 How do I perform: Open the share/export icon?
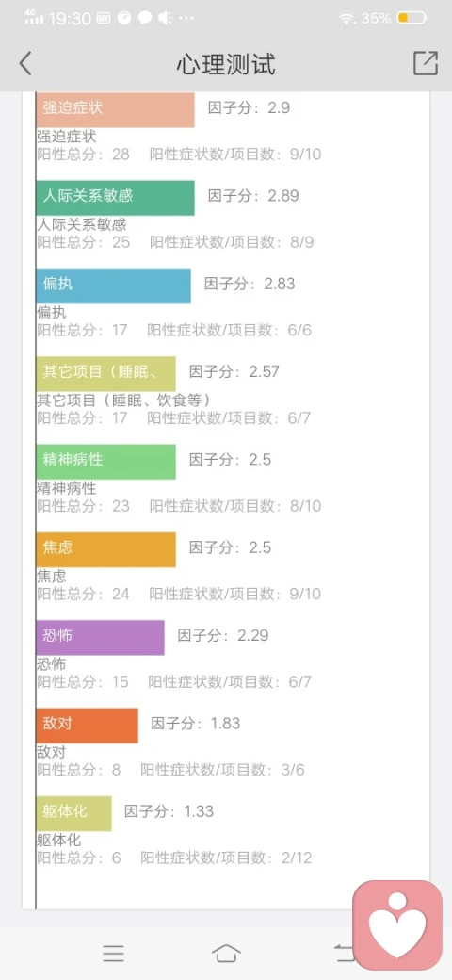click(x=425, y=63)
